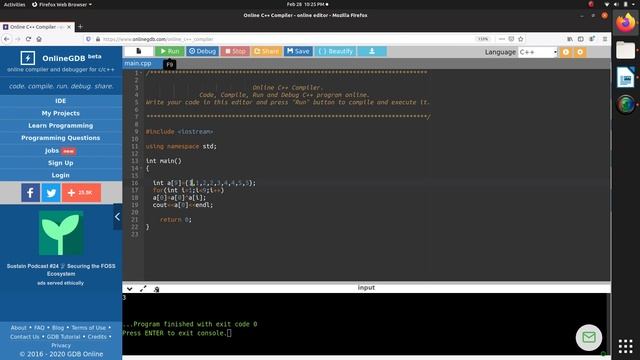This screenshot has width=640, height=360.
Task: Close the Online C++ Compiler tab
Action: [69, 27]
